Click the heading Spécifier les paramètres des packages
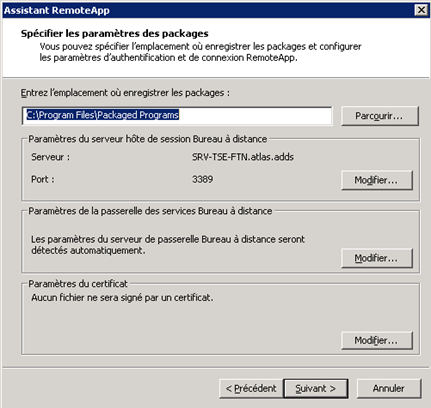Screen dimensions: 431x408 pyautogui.click(x=115, y=34)
